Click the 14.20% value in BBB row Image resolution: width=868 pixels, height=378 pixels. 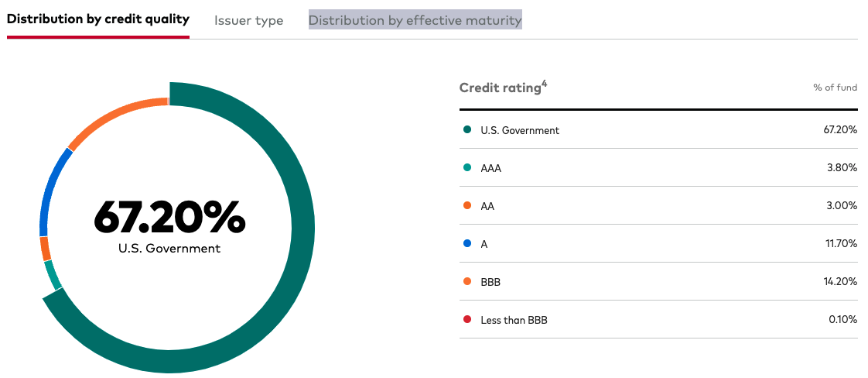[840, 281]
